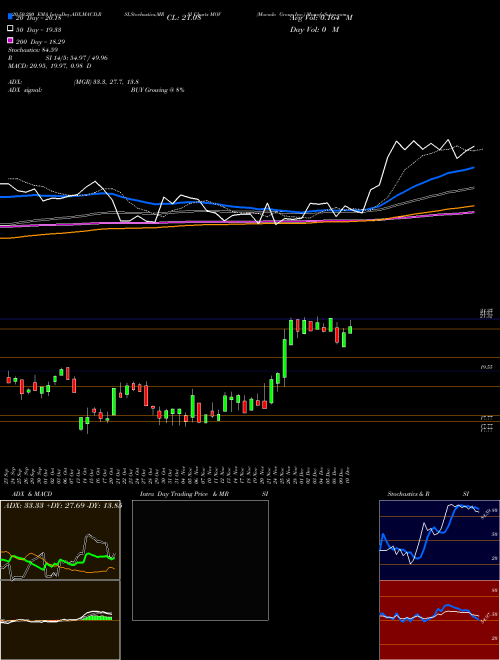Viewport: 500px width, 660px height.
Task: Click the 'Day Vol: 0 M' text
Action: tap(314, 30)
